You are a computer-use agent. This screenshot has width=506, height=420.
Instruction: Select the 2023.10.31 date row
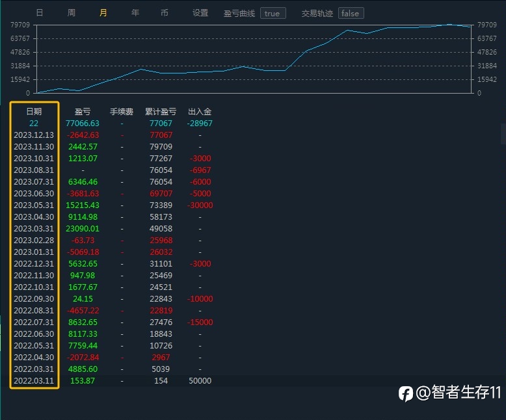pos(34,159)
